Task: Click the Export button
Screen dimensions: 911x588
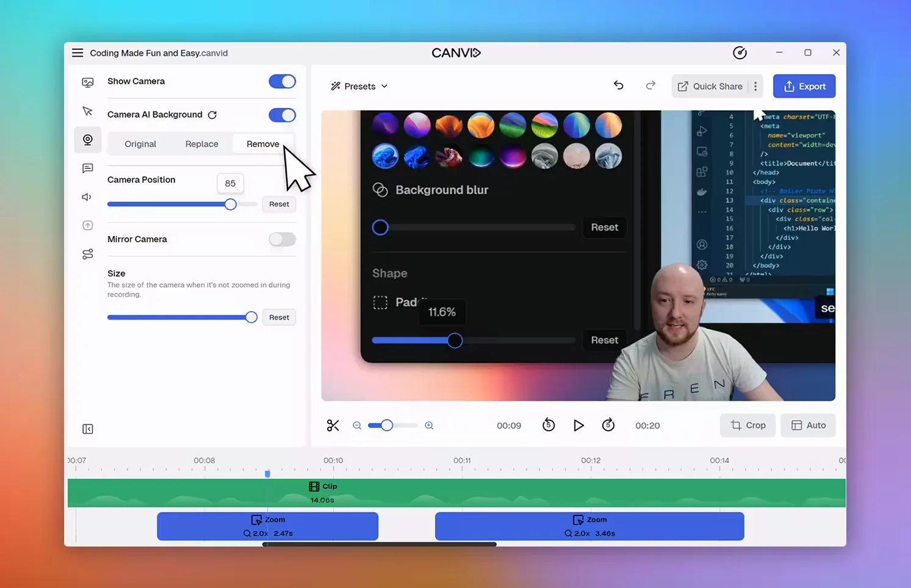Action: (x=804, y=87)
